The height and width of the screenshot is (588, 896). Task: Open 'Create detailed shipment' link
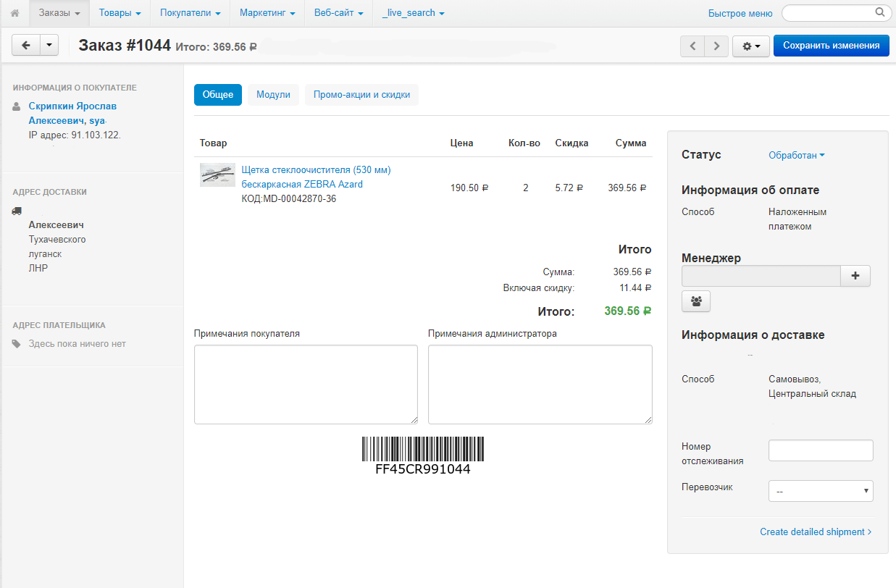click(x=816, y=532)
